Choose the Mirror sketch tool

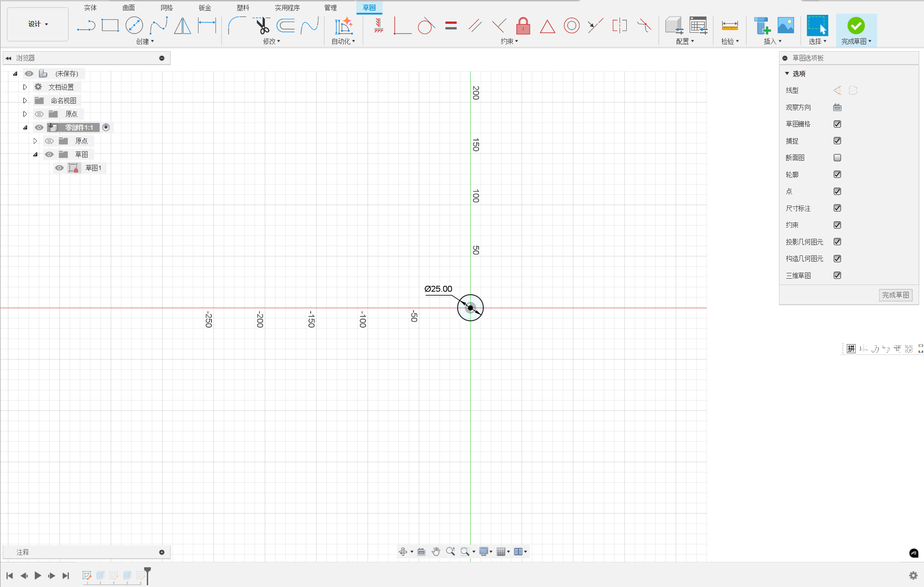[x=182, y=26]
